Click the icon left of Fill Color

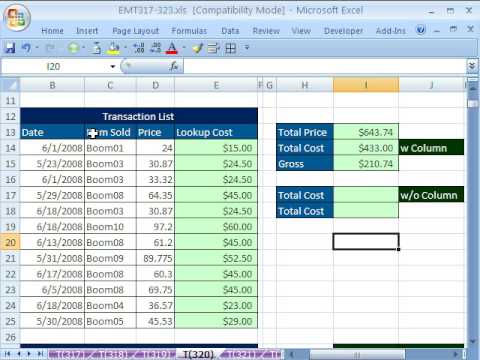point(96,48)
